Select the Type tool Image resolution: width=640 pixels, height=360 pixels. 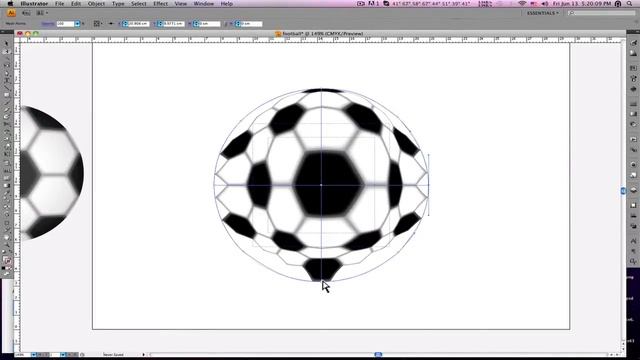tap(7, 81)
